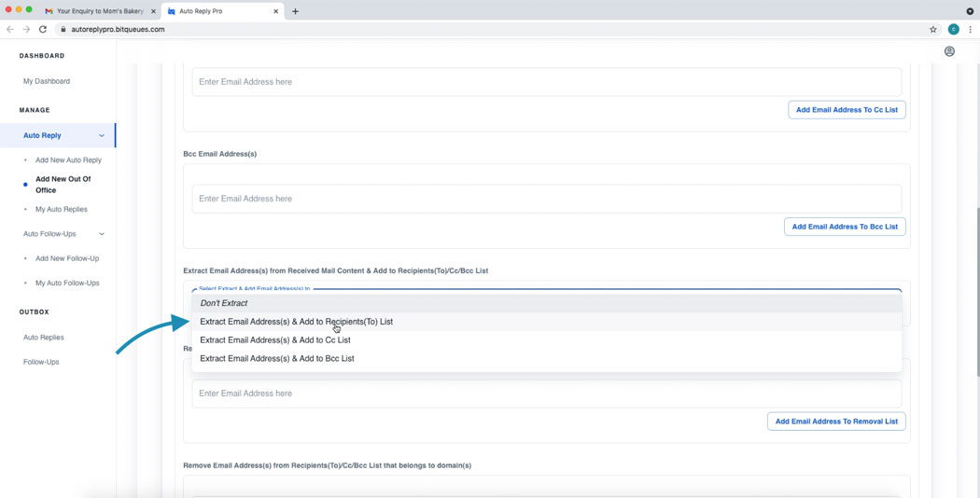Viewport: 980px width, 498px height.
Task: Open Add New Out Of Office
Action: click(x=63, y=185)
